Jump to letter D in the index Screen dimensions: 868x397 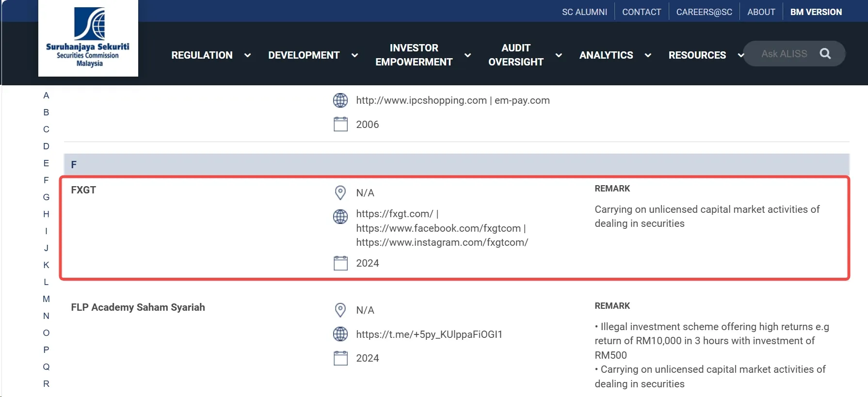46,146
